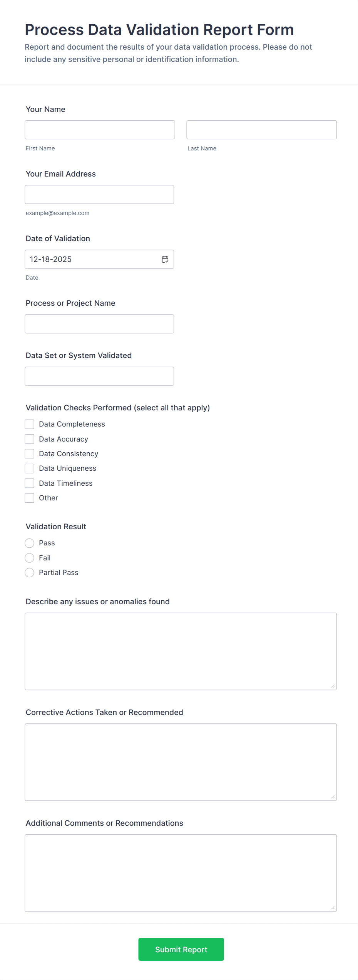Check the Other validation checkbox
358x980 pixels.
tap(29, 497)
